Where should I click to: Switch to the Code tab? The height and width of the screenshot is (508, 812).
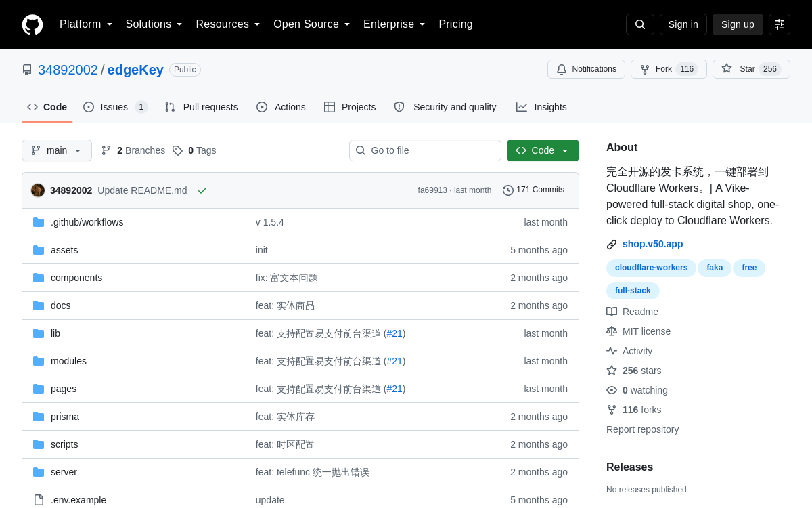pos(47,107)
